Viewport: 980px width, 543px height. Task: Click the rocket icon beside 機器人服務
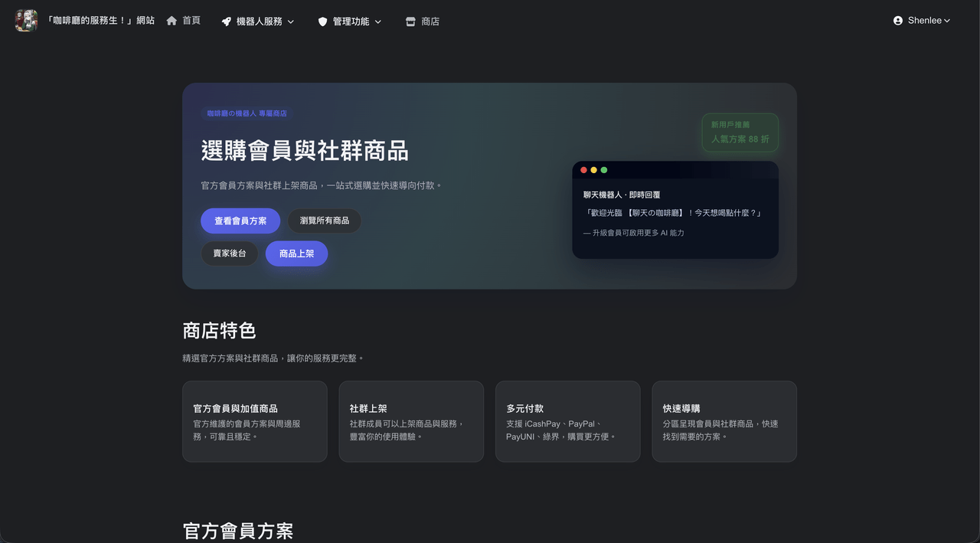coord(227,21)
